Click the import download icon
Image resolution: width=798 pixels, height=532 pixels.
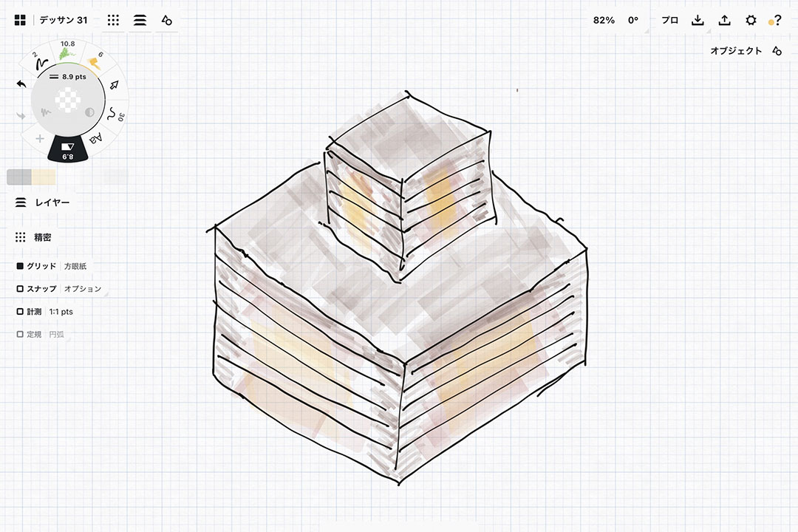tap(698, 20)
